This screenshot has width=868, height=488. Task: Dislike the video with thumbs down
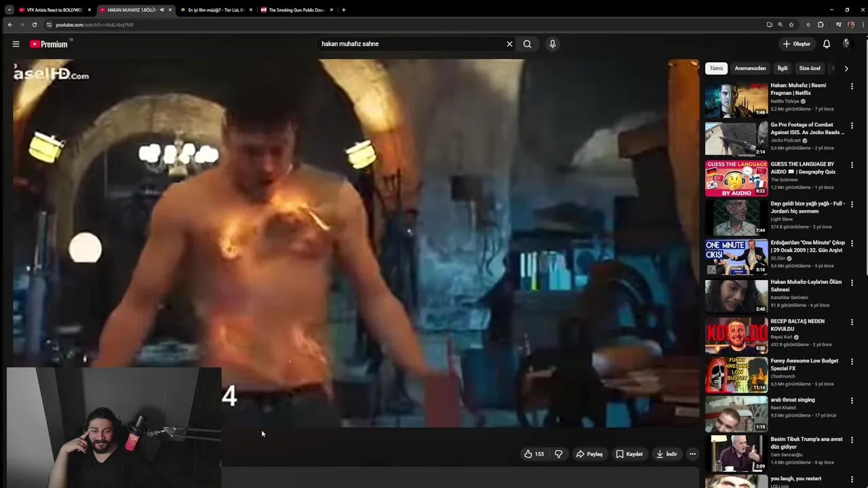coord(559,454)
